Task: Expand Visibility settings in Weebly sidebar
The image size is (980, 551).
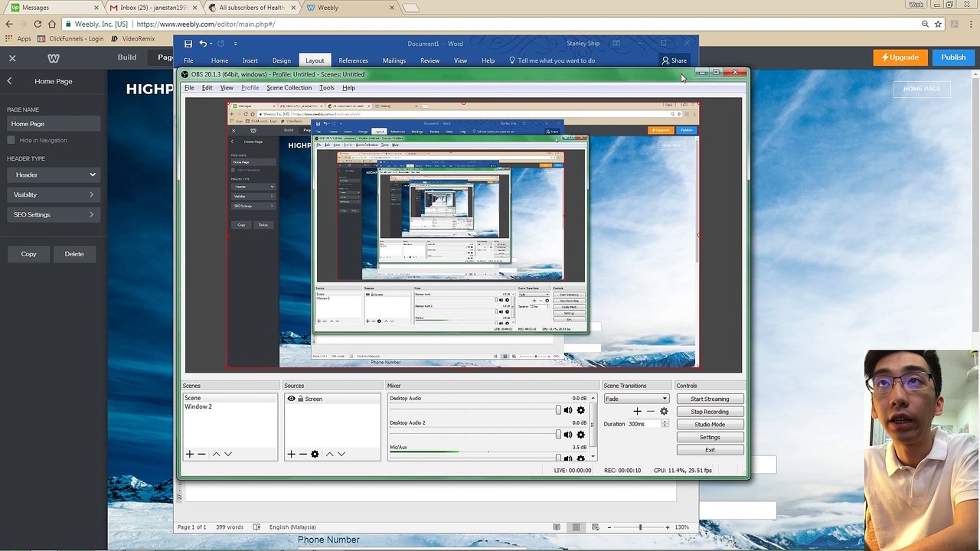Action: [54, 194]
